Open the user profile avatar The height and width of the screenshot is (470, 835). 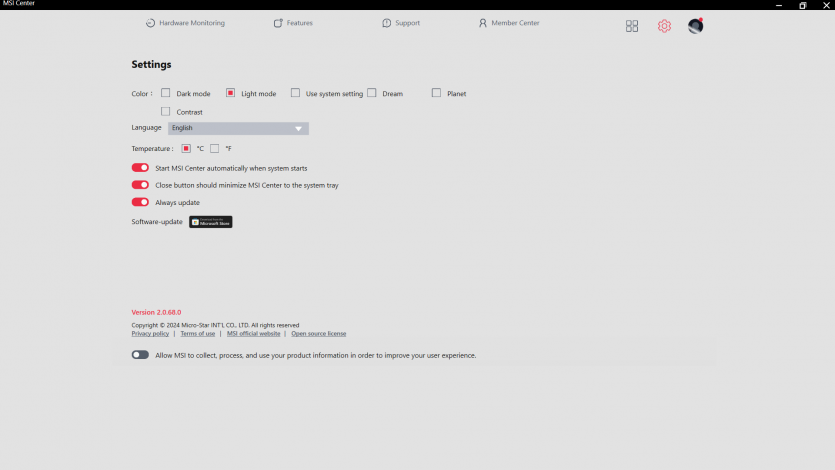coord(695,26)
